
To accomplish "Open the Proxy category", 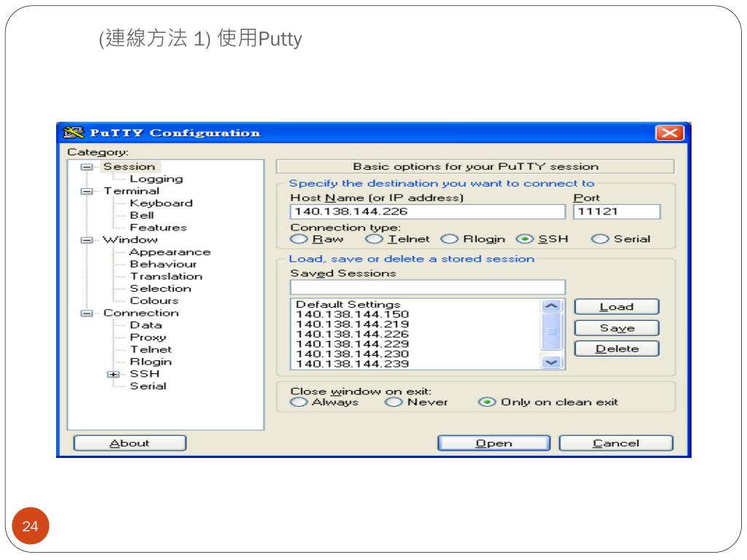I will [x=148, y=338].
